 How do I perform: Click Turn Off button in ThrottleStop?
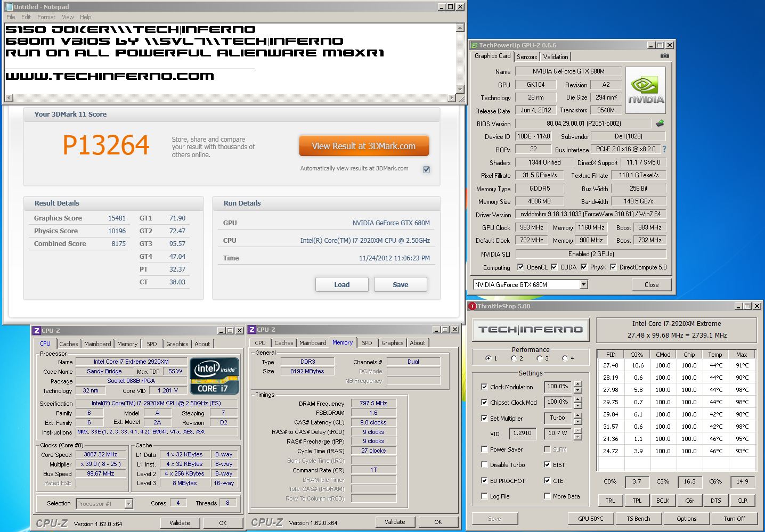[x=735, y=519]
